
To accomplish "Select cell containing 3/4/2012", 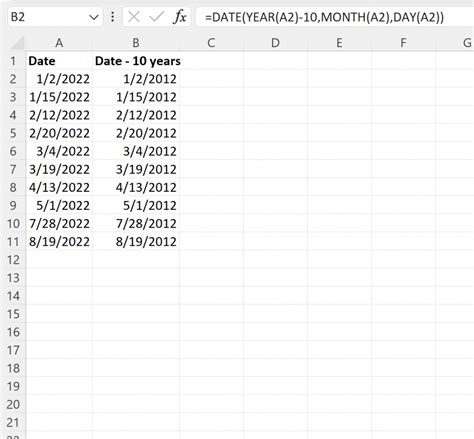I will (x=136, y=151).
